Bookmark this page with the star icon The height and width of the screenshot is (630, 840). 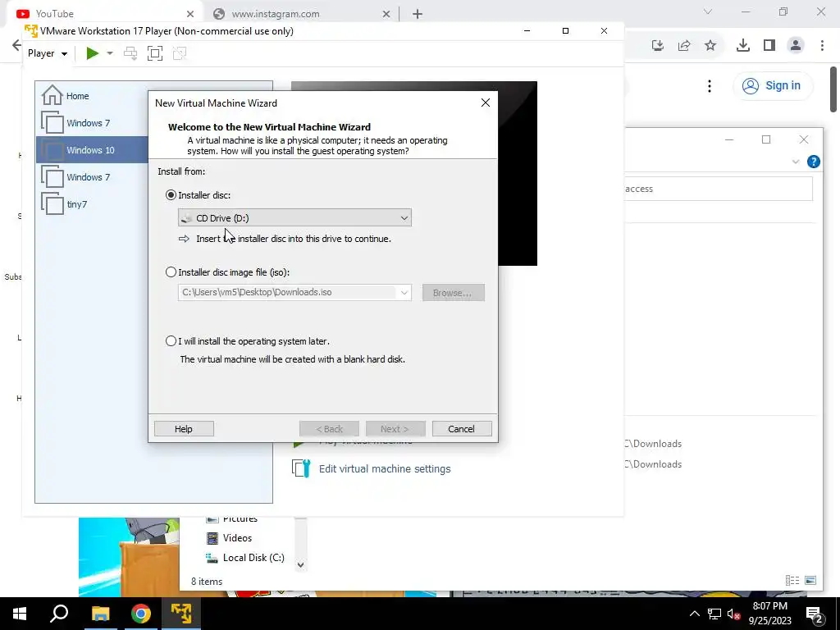pyautogui.click(x=710, y=46)
